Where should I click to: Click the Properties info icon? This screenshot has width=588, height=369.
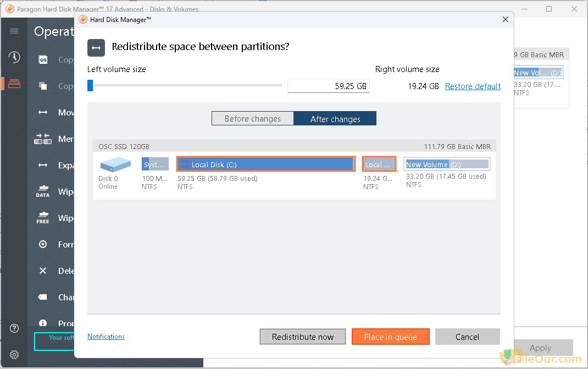(x=43, y=323)
